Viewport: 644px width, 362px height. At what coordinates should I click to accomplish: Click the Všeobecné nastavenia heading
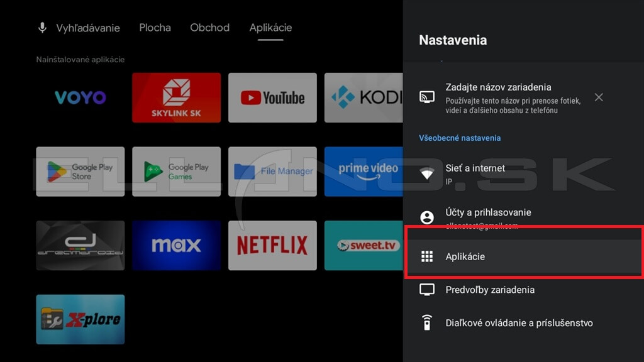pos(460,138)
